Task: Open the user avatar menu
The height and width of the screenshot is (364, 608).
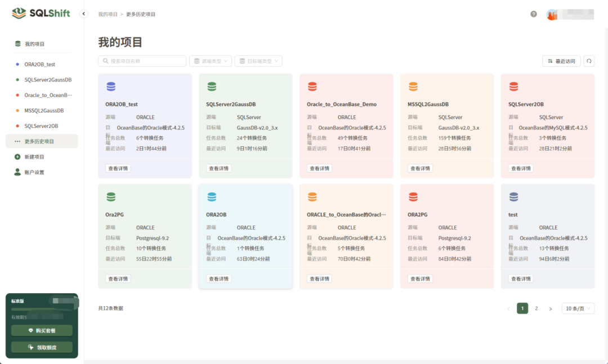Action: click(552, 14)
